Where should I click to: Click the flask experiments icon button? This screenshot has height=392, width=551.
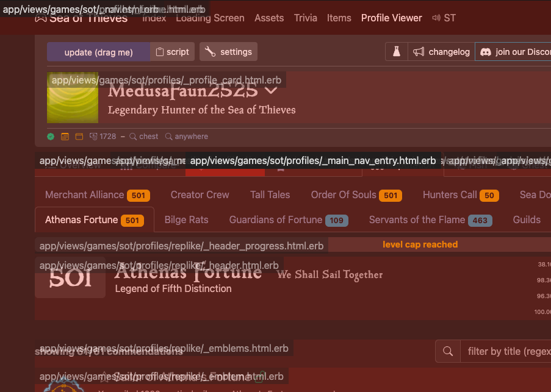click(x=397, y=52)
